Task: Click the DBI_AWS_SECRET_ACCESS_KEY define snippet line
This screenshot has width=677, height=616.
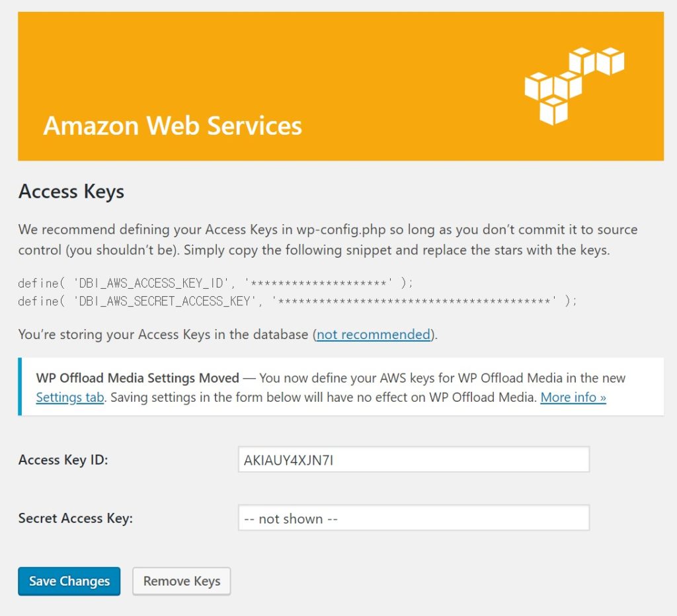Action: coord(298,301)
